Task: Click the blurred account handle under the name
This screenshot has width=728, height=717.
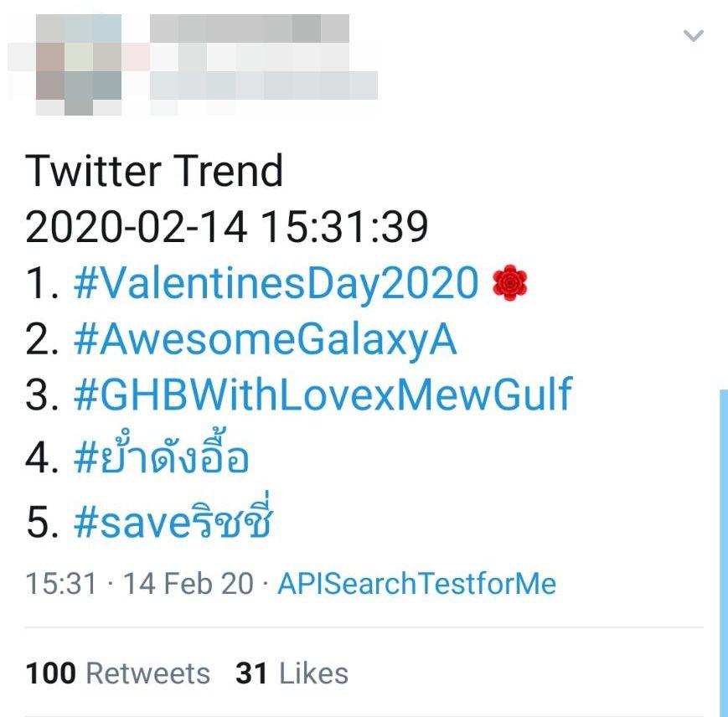Action: tap(264, 84)
